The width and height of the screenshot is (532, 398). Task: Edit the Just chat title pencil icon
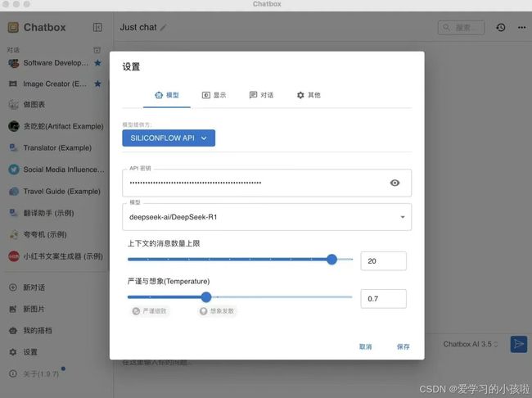pos(163,28)
